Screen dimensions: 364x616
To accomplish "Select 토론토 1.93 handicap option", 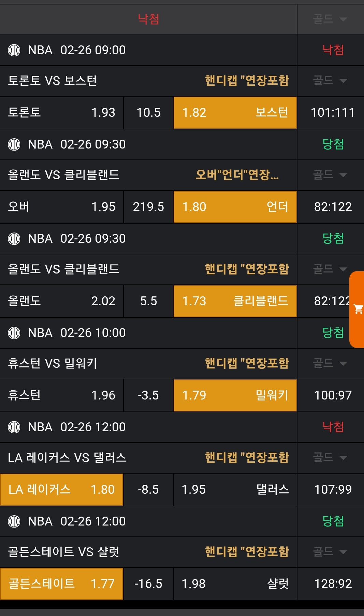I will point(61,113).
